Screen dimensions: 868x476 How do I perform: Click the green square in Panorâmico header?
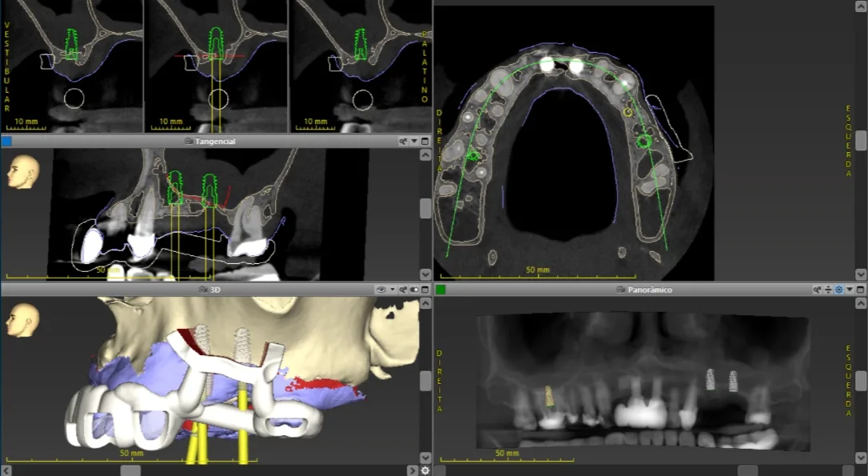click(440, 290)
